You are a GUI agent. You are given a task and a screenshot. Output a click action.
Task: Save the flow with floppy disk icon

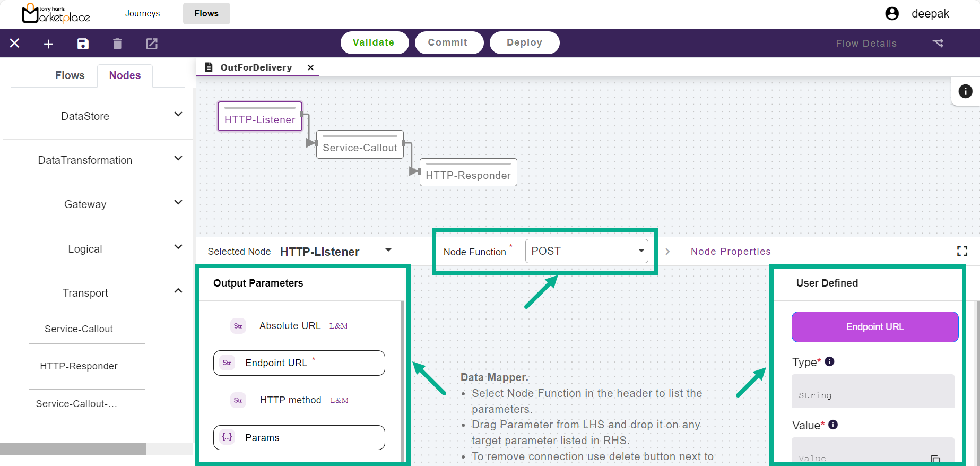[83, 44]
